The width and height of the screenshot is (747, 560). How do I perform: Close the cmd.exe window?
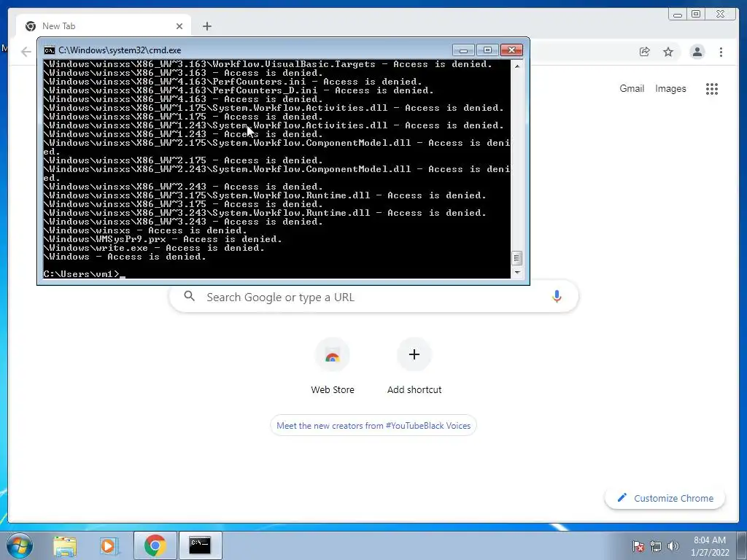(x=511, y=50)
